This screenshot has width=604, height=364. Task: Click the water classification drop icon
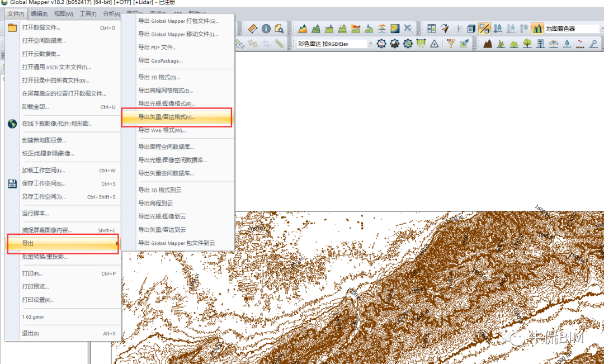click(567, 44)
